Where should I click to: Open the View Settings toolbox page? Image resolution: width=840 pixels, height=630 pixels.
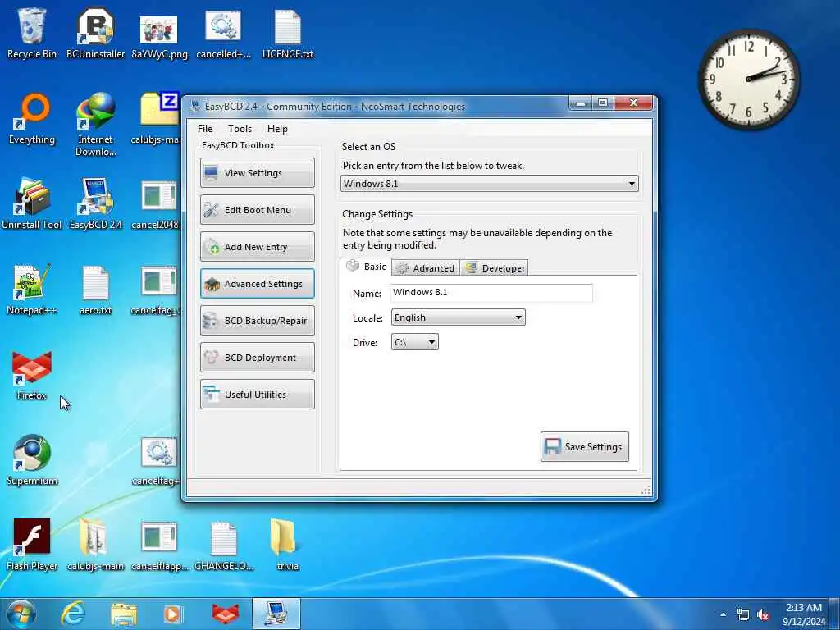257,172
